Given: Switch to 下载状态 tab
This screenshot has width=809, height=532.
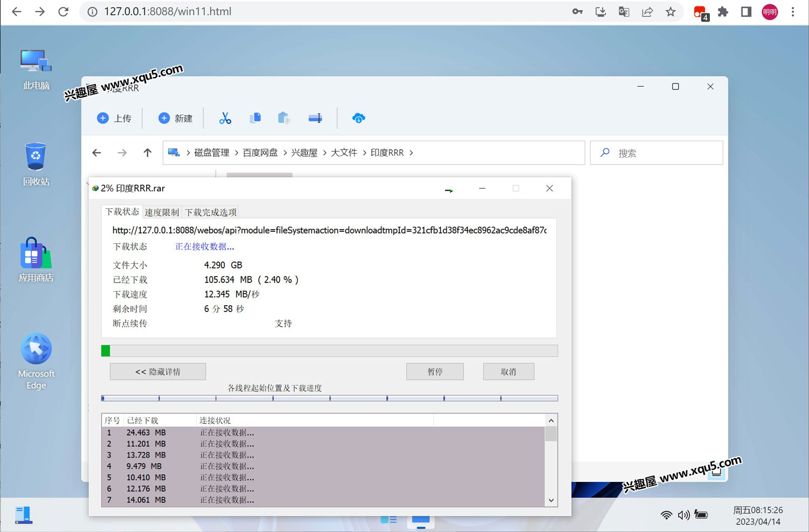Looking at the screenshot, I should coord(122,211).
